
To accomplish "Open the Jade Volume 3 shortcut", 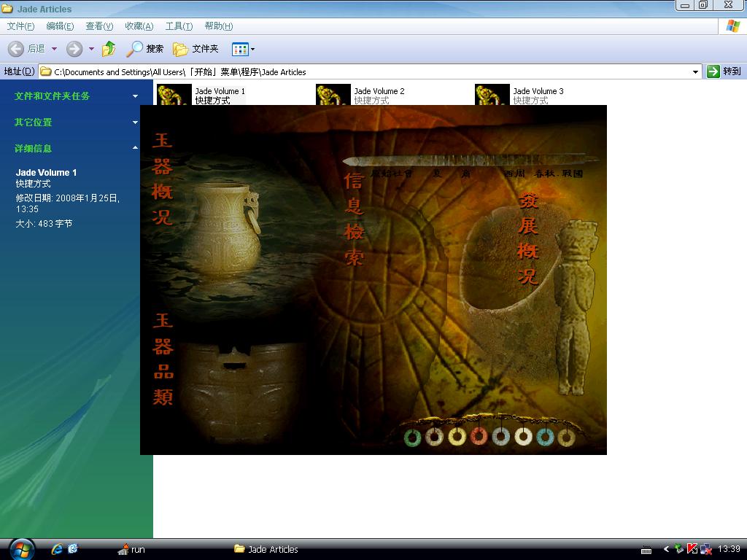I will 492,95.
